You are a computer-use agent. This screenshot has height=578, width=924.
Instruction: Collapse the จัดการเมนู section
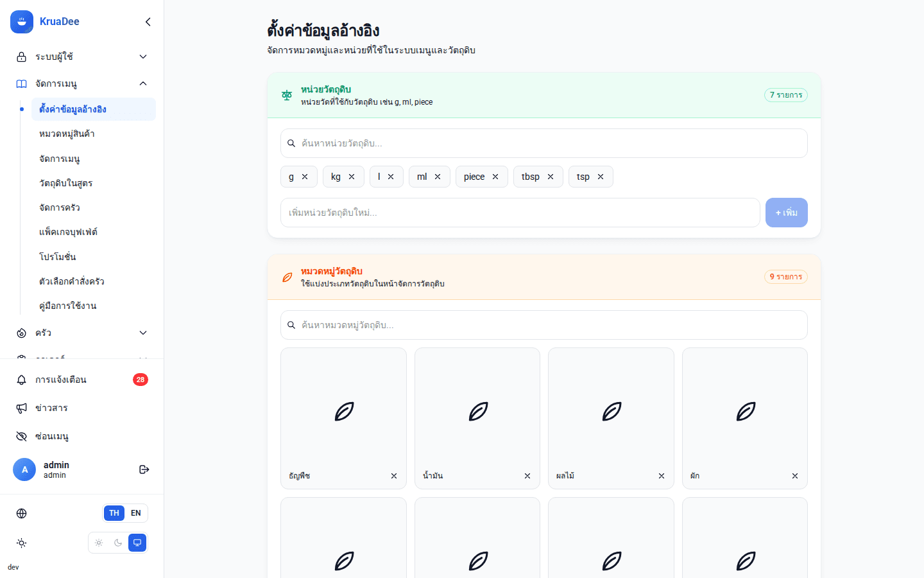pyautogui.click(x=82, y=83)
